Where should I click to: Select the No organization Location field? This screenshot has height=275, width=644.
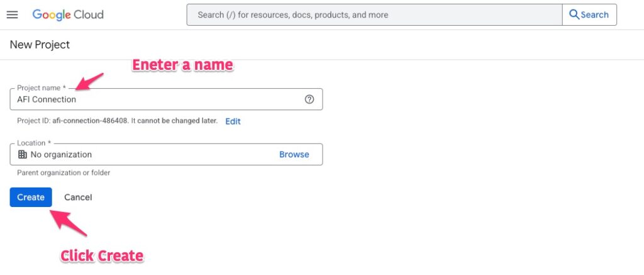(145, 154)
